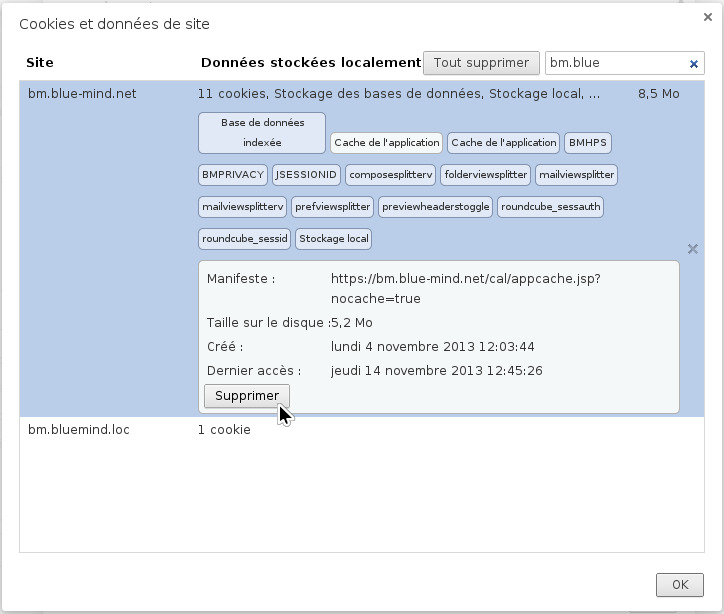724x614 pixels.
Task: Select the prefviewsplitter cookie chip
Action: coord(333,207)
